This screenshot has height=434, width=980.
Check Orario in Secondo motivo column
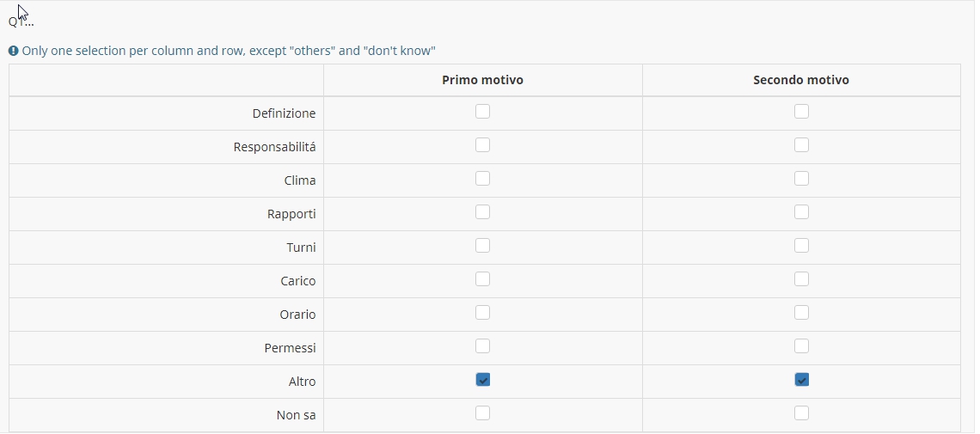[x=801, y=312]
